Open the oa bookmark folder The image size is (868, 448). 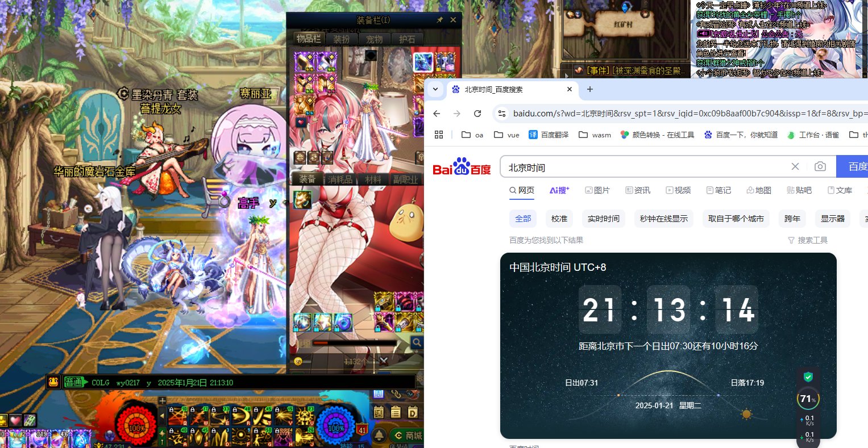(472, 135)
